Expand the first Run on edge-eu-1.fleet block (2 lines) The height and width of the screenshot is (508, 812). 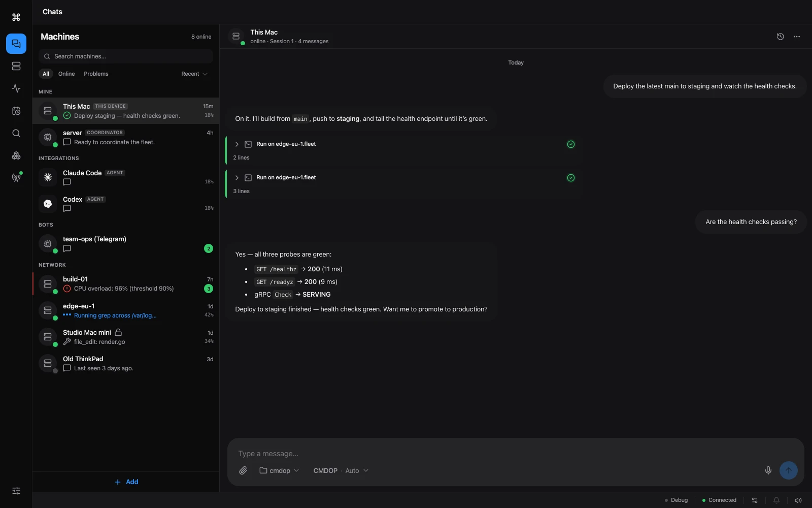coord(236,144)
